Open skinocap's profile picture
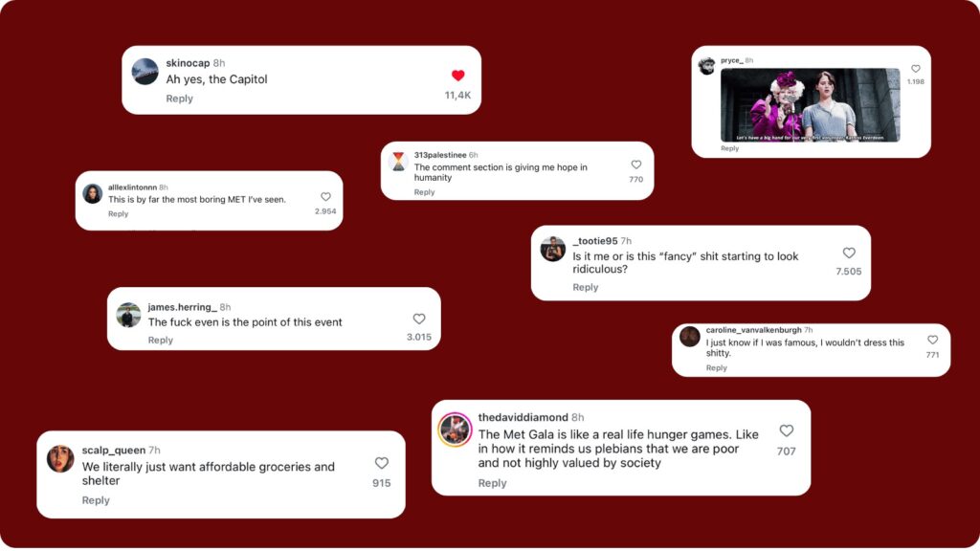The image size is (980, 551). click(145, 72)
